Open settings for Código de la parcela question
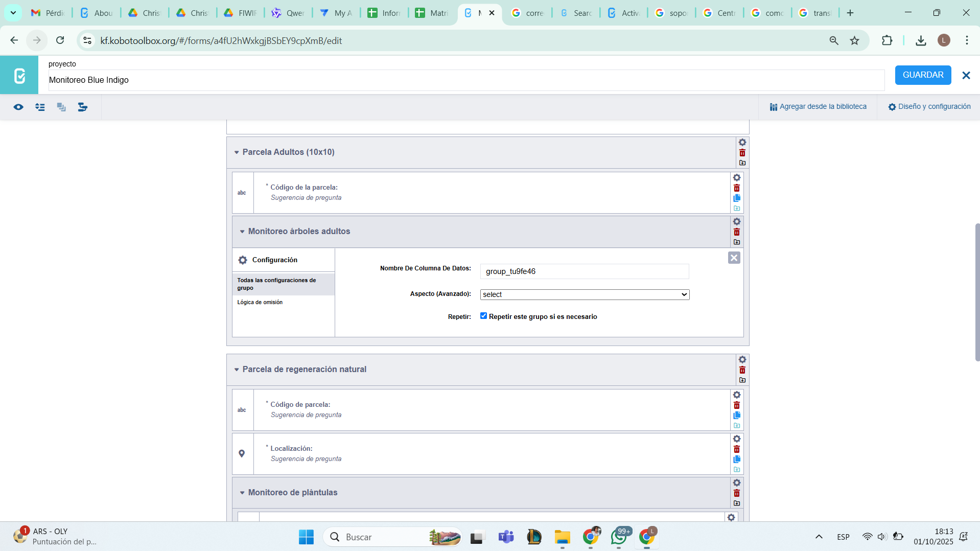 pos(736,178)
